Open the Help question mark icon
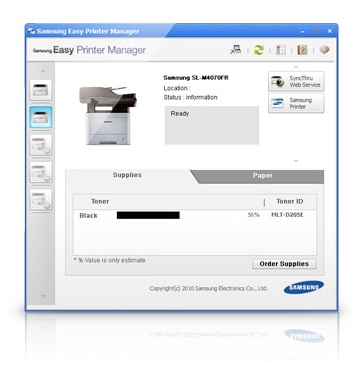Screen dimensions: 364x365 (x=302, y=50)
